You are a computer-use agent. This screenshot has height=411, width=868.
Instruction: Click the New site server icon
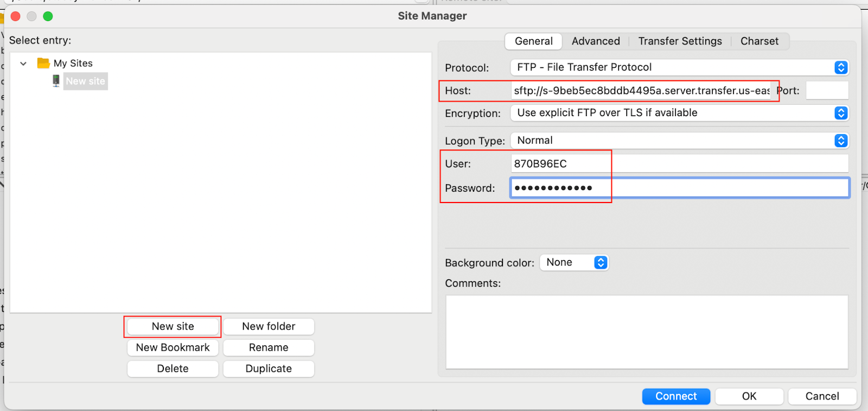pos(56,81)
